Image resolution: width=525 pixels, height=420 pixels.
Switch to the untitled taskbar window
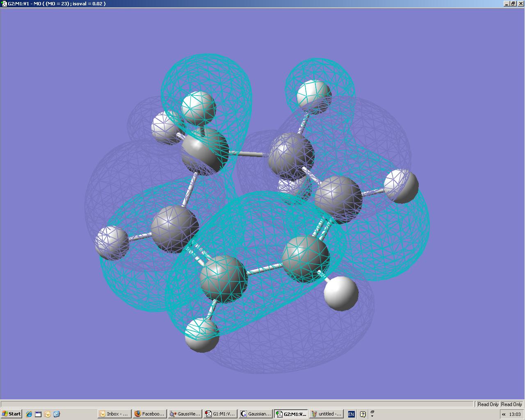(326, 414)
